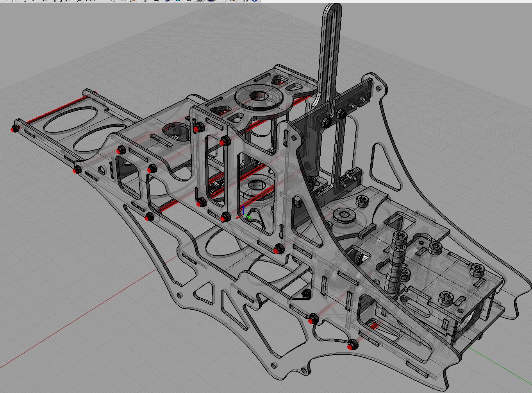This screenshot has width=532, height=393.
Task: Open the blue Help question-mark icon
Action: tap(255, 2)
